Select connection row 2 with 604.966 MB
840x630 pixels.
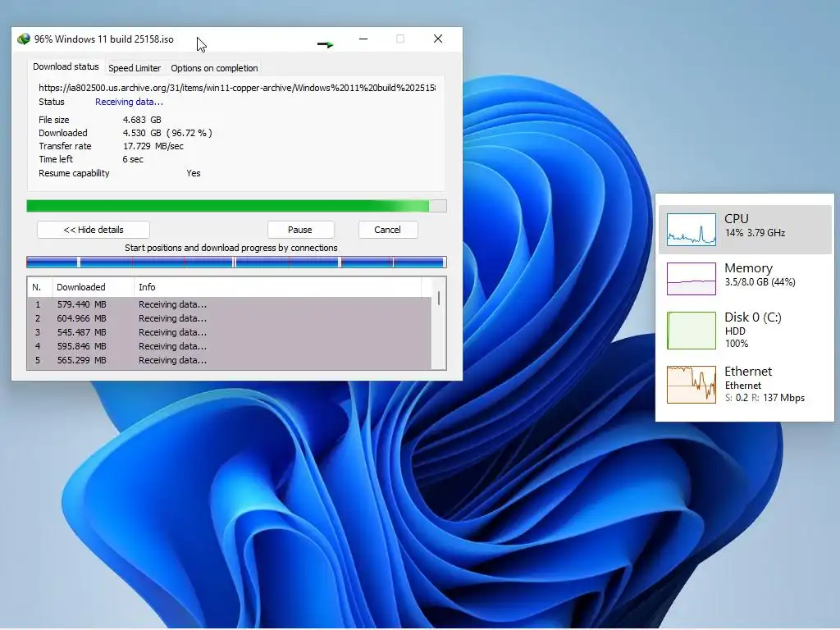[230, 318]
